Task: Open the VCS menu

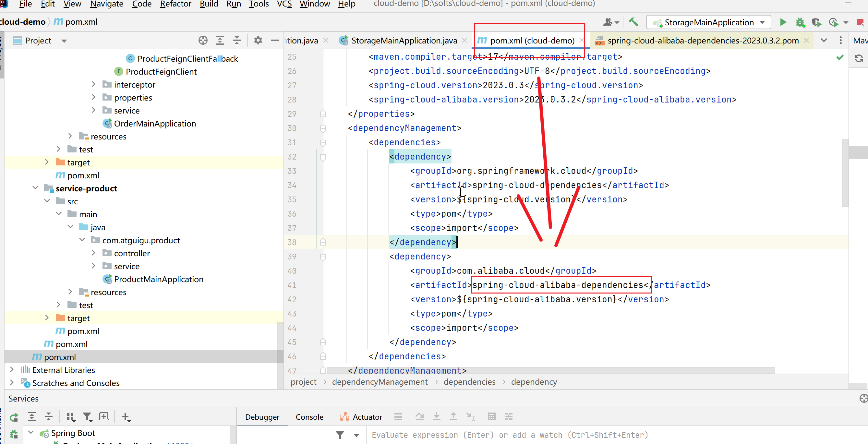Action: pyautogui.click(x=284, y=4)
